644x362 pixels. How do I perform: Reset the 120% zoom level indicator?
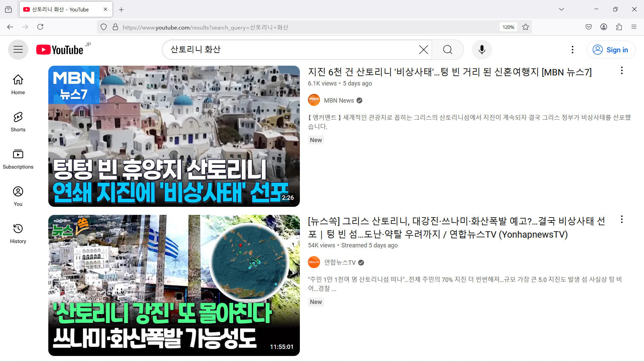[x=508, y=27]
